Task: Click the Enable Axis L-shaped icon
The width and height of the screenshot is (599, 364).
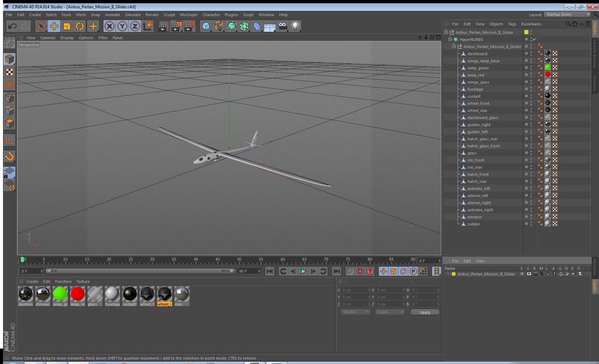Action: coord(9,140)
